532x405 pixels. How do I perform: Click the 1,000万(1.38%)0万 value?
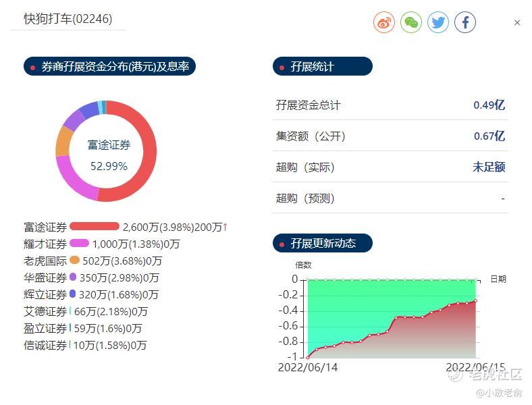pos(136,244)
